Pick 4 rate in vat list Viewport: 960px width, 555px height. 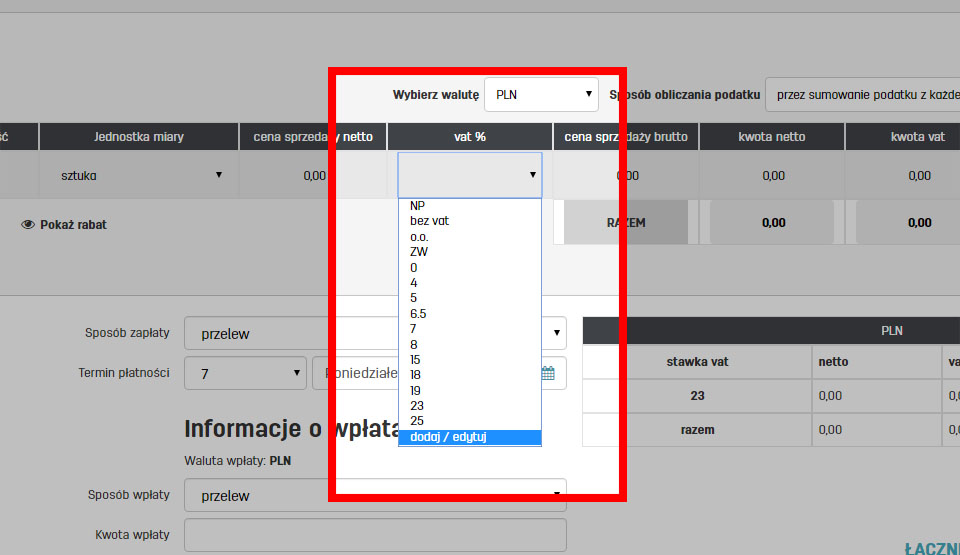(470, 283)
